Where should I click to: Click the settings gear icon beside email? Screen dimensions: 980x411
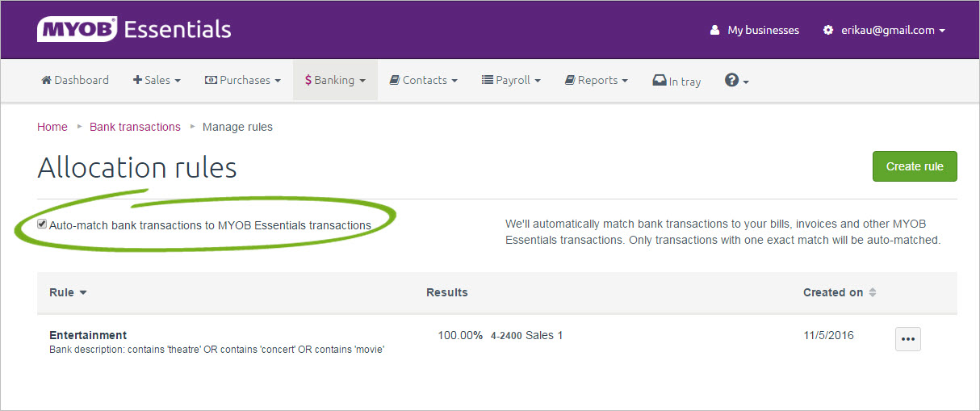tap(827, 31)
